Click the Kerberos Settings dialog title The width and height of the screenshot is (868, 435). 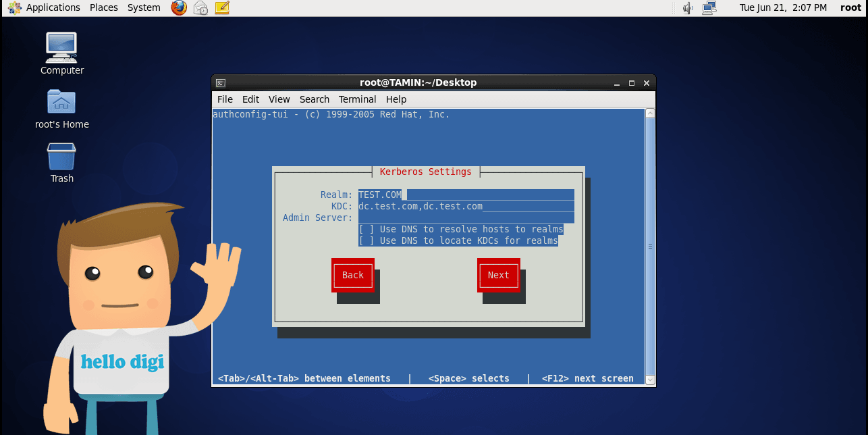click(x=426, y=172)
